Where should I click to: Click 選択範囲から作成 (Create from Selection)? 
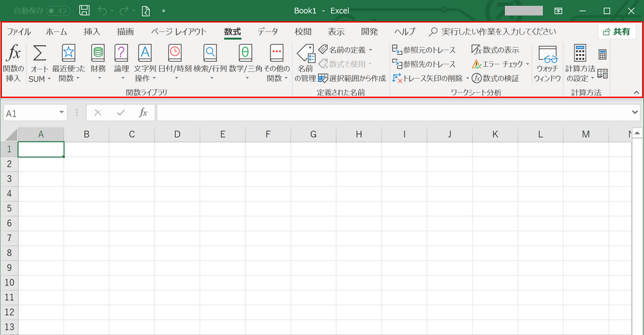(x=352, y=78)
